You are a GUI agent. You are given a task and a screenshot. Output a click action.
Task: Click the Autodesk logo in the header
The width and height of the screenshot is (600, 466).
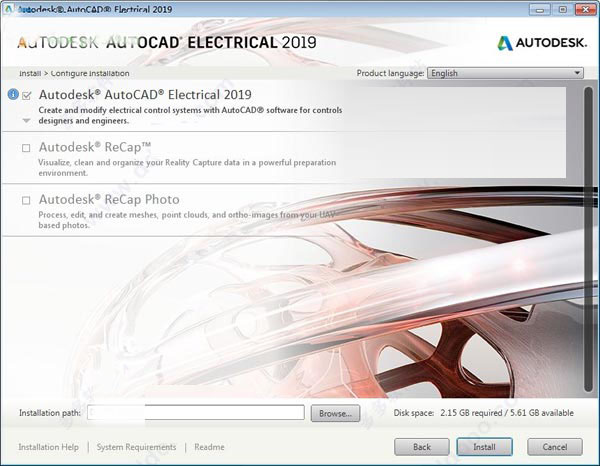click(x=542, y=43)
